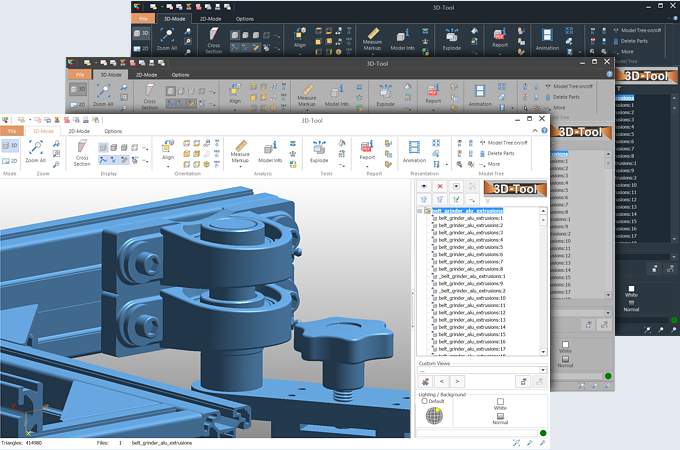Select belt_grinder_alu_extrusions:10 in the model tree

click(x=470, y=298)
